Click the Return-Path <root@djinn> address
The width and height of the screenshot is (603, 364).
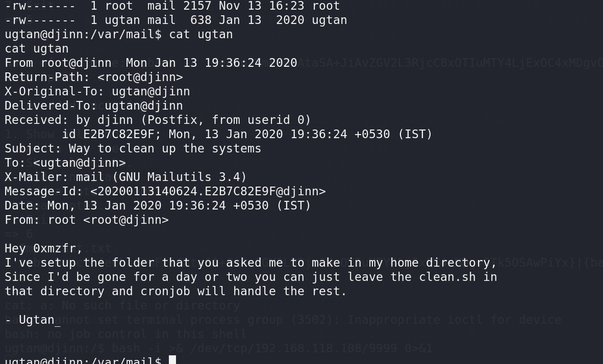pos(140,77)
